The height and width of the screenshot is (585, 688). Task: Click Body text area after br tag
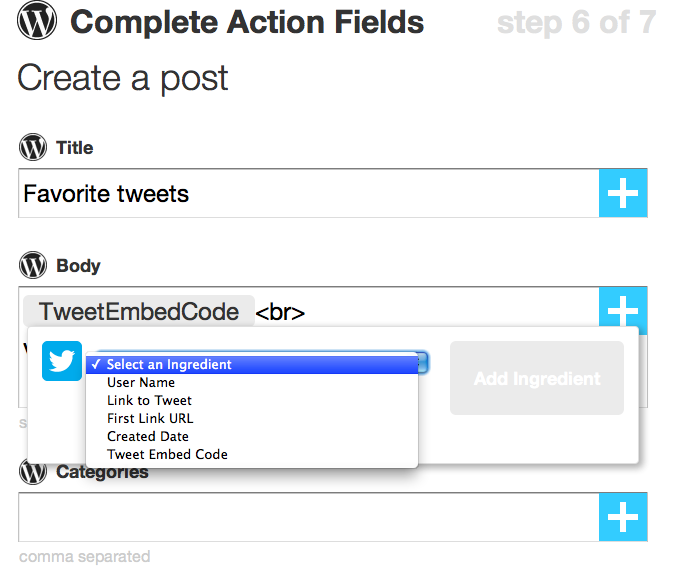pos(448,312)
